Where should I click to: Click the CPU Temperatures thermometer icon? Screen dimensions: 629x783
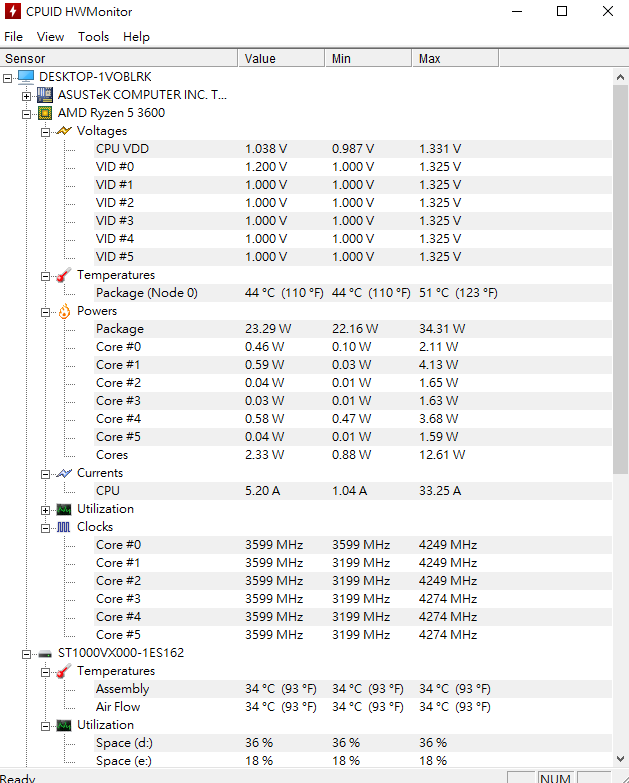tap(63, 275)
